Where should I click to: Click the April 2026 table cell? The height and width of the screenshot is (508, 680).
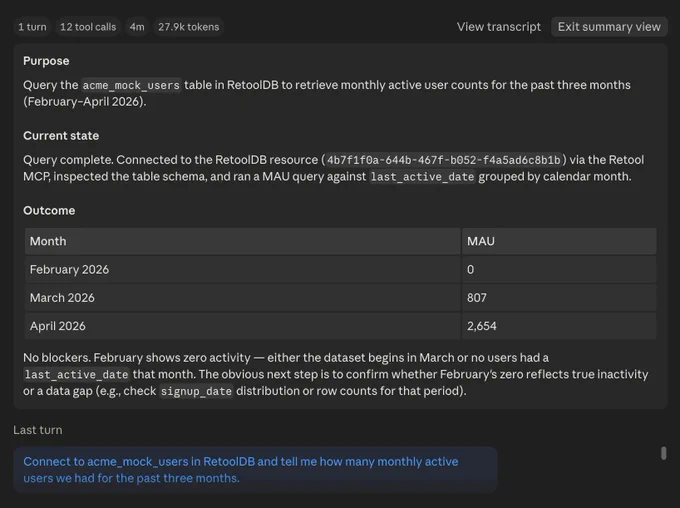[x=242, y=326]
